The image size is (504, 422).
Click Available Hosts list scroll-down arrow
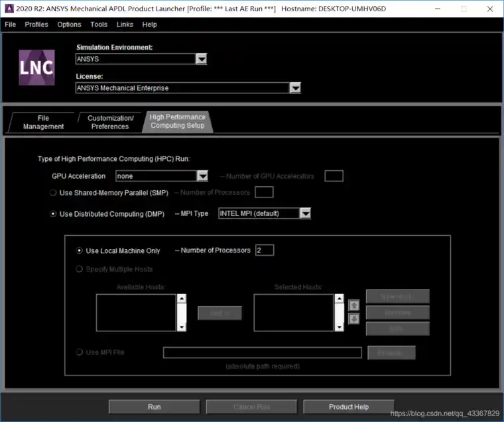pyautogui.click(x=182, y=327)
